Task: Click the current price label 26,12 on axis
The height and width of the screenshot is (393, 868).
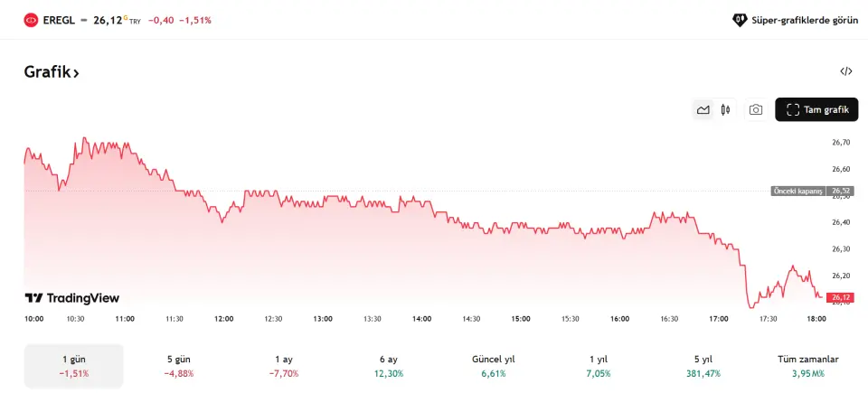Action: 841,297
